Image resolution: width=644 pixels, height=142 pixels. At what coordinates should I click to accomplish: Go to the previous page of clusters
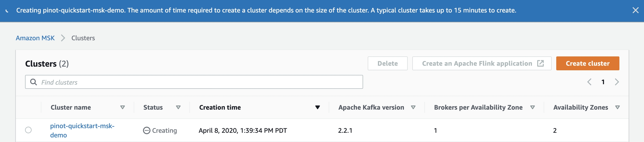(589, 82)
